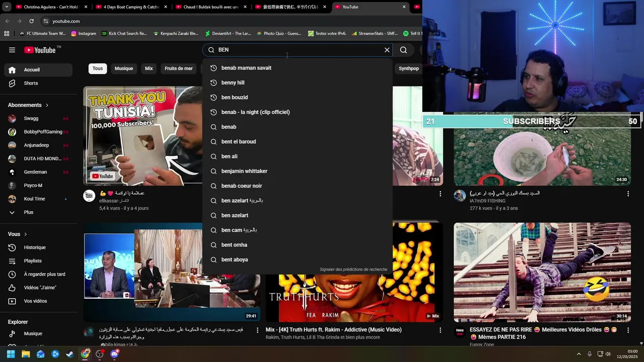Click the Truth Hurts ft. Rakim mix title
Image resolution: width=644 pixels, height=362 pixels.
(334, 330)
